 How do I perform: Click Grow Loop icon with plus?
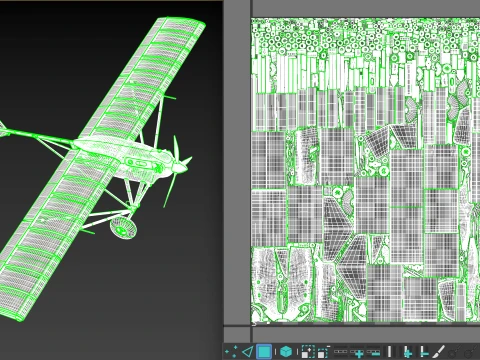[357, 352]
